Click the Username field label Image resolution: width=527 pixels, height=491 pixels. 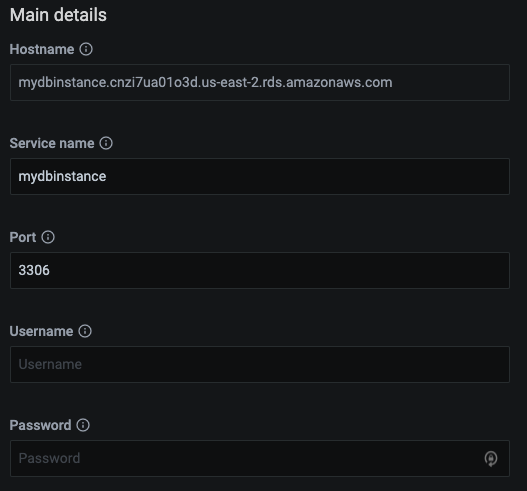[41, 331]
